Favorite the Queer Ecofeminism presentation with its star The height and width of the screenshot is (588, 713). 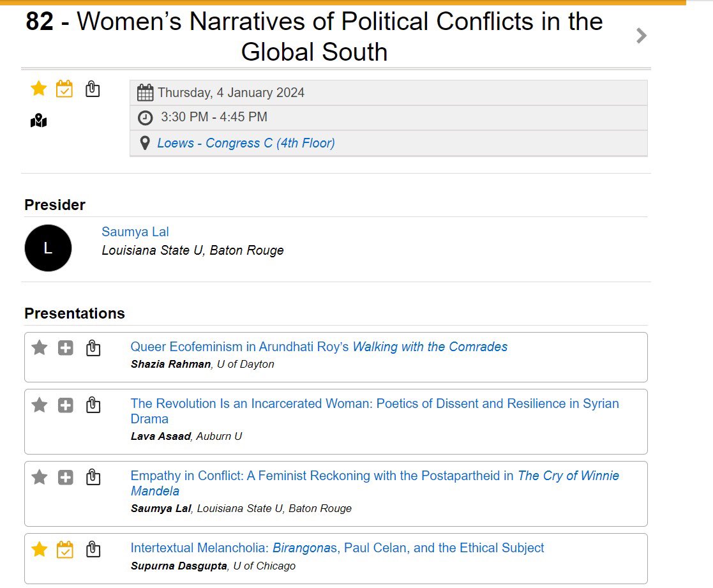point(40,348)
